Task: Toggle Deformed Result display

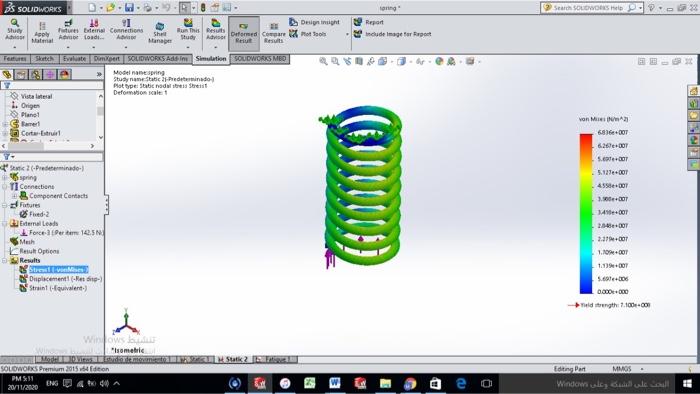Action: point(244,33)
